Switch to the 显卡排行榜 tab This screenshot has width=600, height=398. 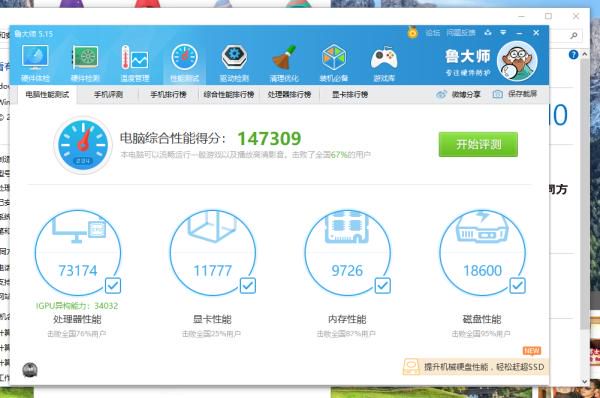coord(350,95)
